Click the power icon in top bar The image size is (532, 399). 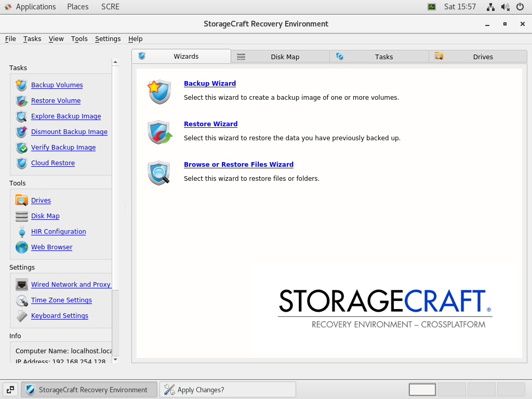tap(520, 7)
